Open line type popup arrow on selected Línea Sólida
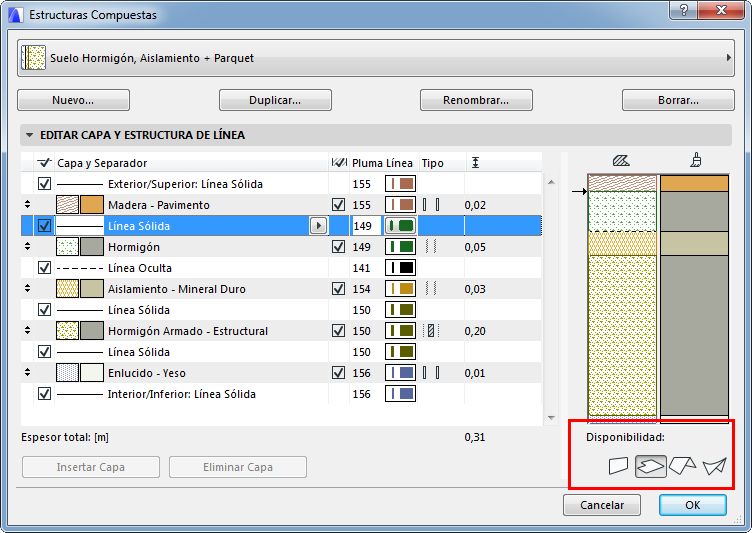 pyautogui.click(x=318, y=225)
